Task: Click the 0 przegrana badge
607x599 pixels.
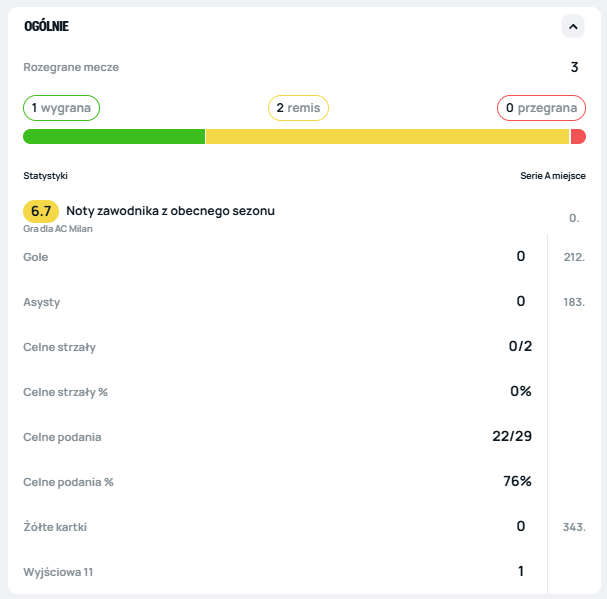Action: [540, 108]
